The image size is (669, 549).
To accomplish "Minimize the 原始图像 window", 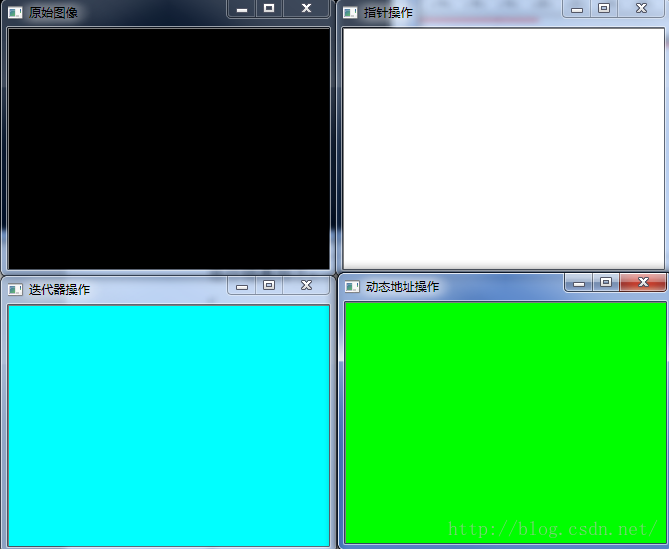I will pos(242,9).
